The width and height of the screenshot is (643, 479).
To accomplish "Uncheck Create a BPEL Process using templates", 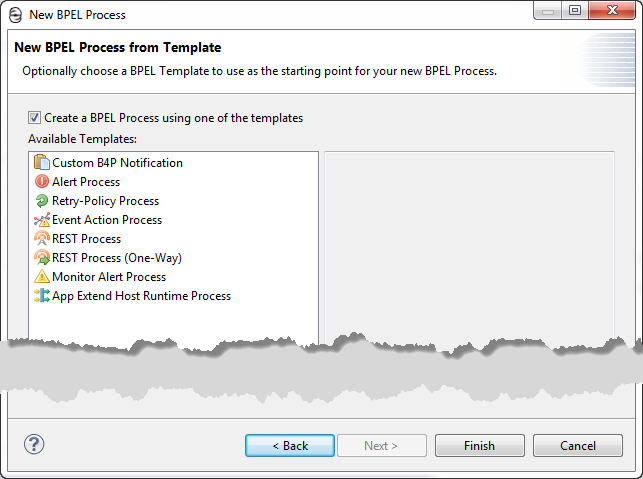I will [x=34, y=118].
